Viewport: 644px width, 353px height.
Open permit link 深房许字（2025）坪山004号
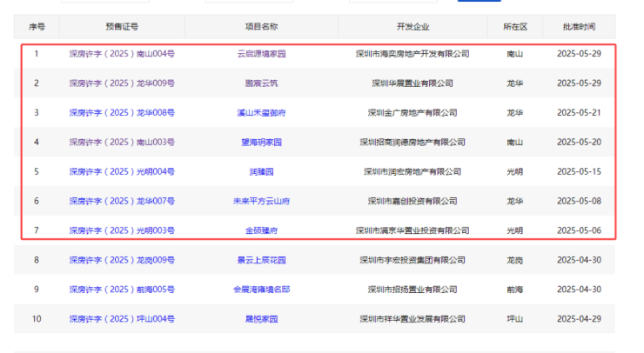pyautogui.click(x=122, y=319)
